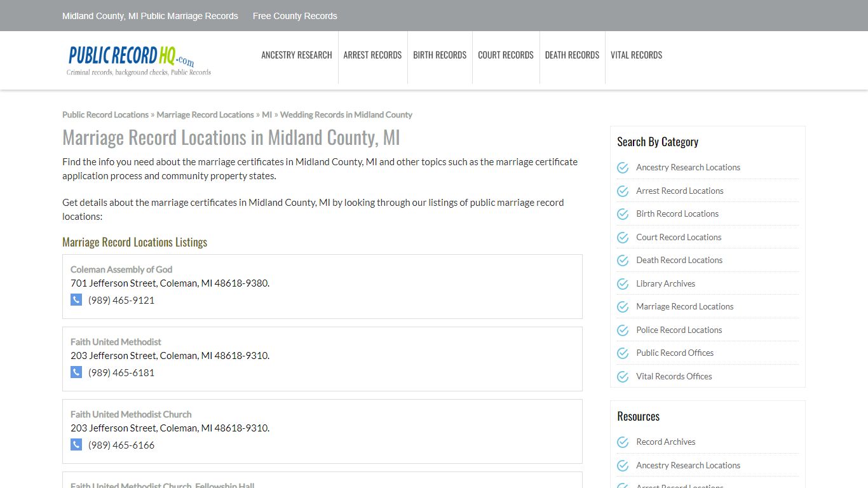This screenshot has width=868, height=488.
Task: Open Ancestry Research nav menu item
Action: point(297,55)
